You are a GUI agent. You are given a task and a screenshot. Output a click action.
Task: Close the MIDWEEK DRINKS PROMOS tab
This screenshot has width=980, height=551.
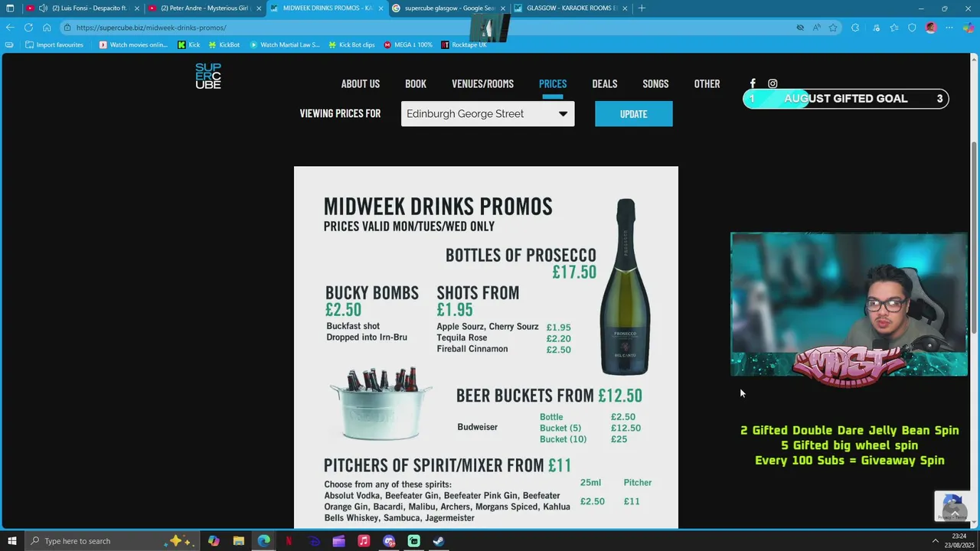pyautogui.click(x=381, y=8)
